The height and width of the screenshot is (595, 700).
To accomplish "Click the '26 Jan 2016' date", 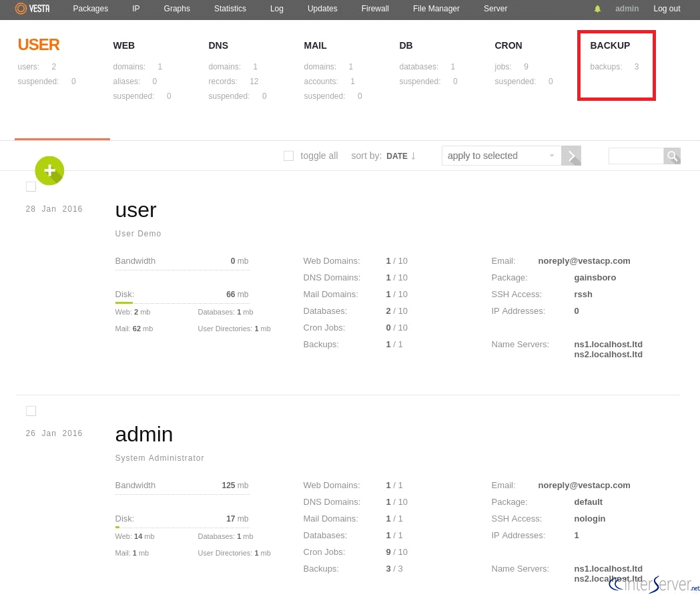I will (x=54, y=433).
